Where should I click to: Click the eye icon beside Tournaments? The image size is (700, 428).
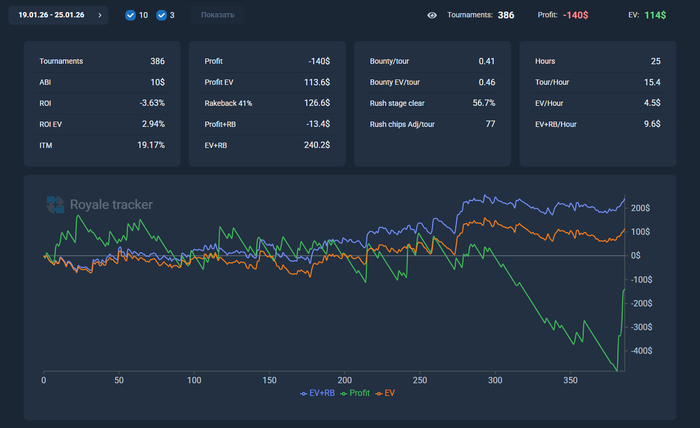pyautogui.click(x=432, y=15)
